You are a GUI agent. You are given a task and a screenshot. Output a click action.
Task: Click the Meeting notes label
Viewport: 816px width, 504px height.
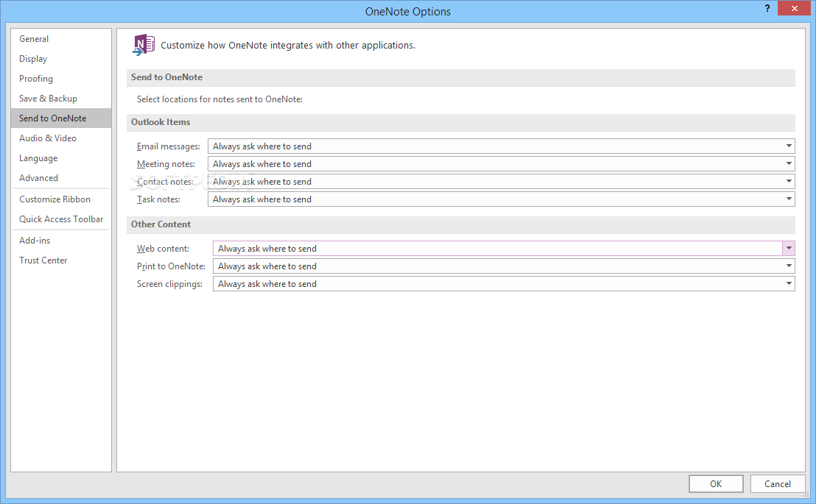(x=166, y=164)
